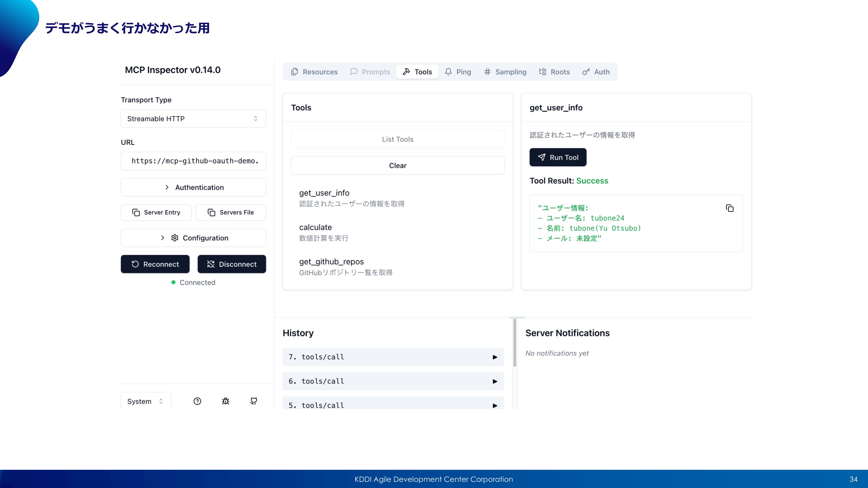Switch to the Prompts tab
The width and height of the screenshot is (868, 488).
370,72
